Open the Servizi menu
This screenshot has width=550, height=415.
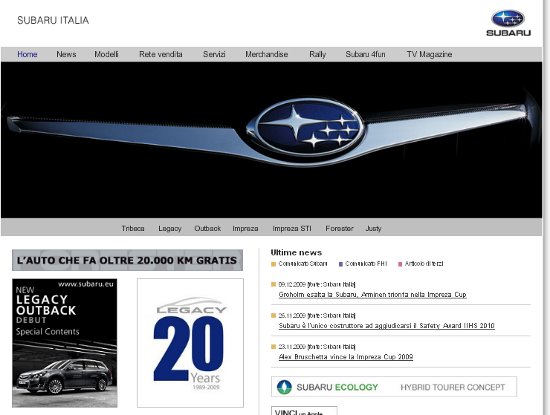click(x=214, y=54)
